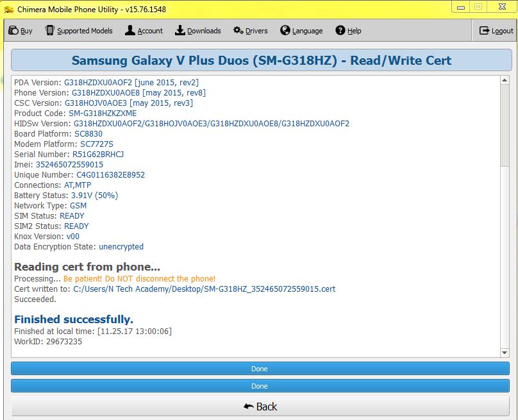Click the Do NOT disconnect warning text

pyautogui.click(x=139, y=278)
